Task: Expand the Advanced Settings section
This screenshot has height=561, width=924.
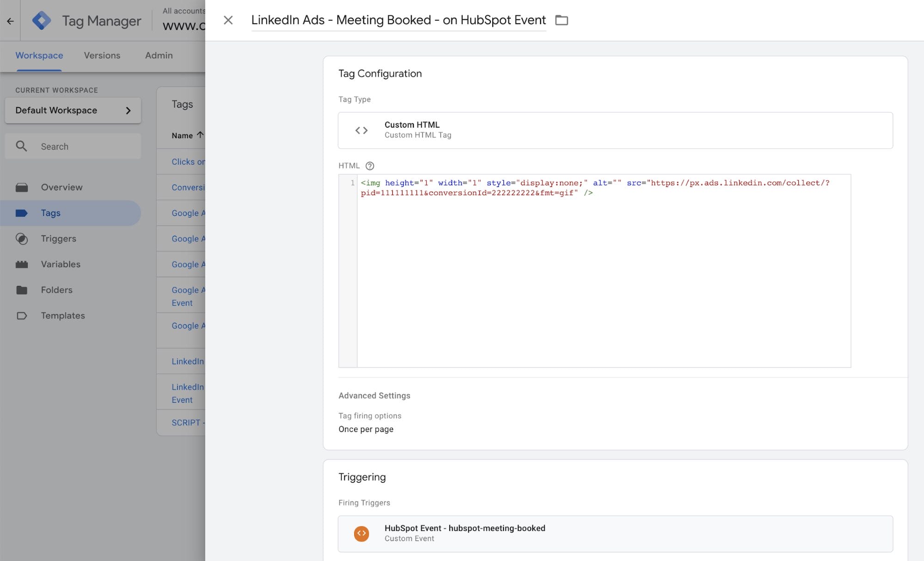Action: tap(374, 396)
